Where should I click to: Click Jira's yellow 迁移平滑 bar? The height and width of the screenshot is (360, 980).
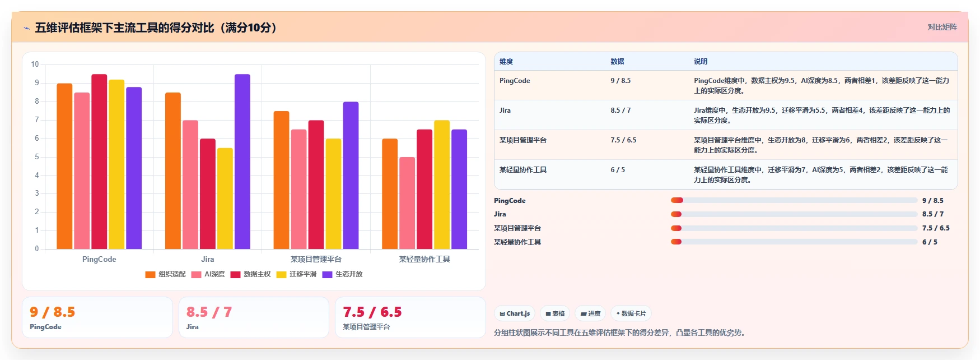[225, 199]
